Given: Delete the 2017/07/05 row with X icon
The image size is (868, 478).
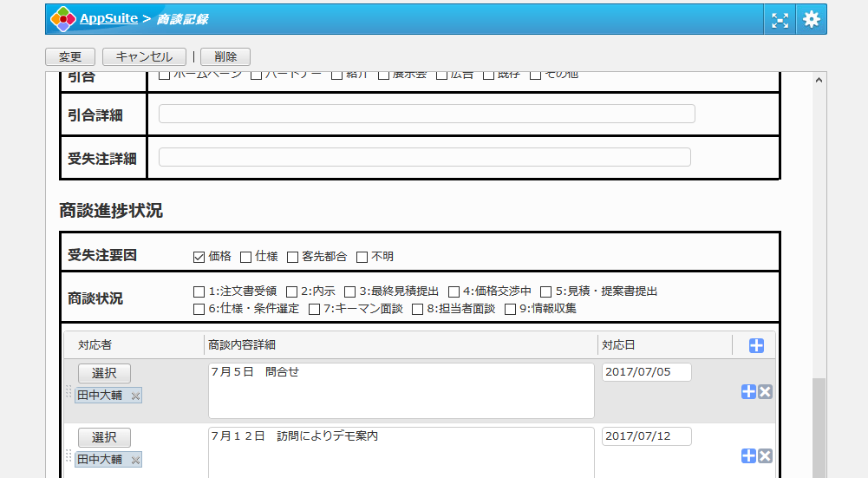Looking at the screenshot, I should 765,392.
